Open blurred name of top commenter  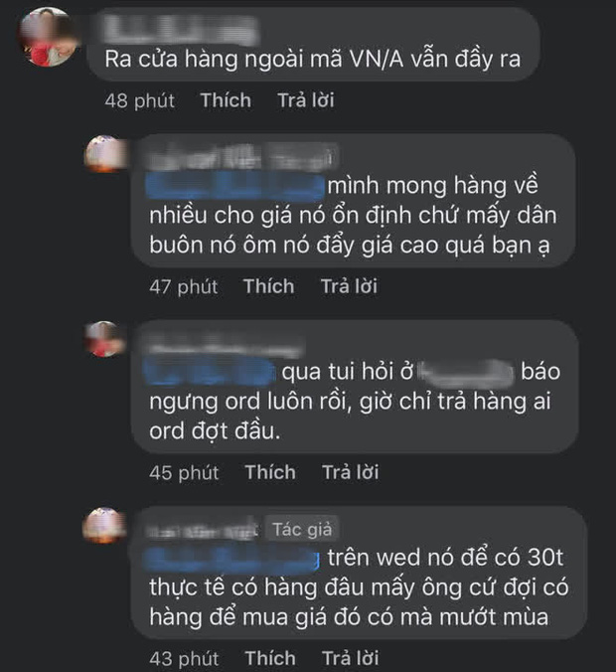pyautogui.click(x=180, y=30)
